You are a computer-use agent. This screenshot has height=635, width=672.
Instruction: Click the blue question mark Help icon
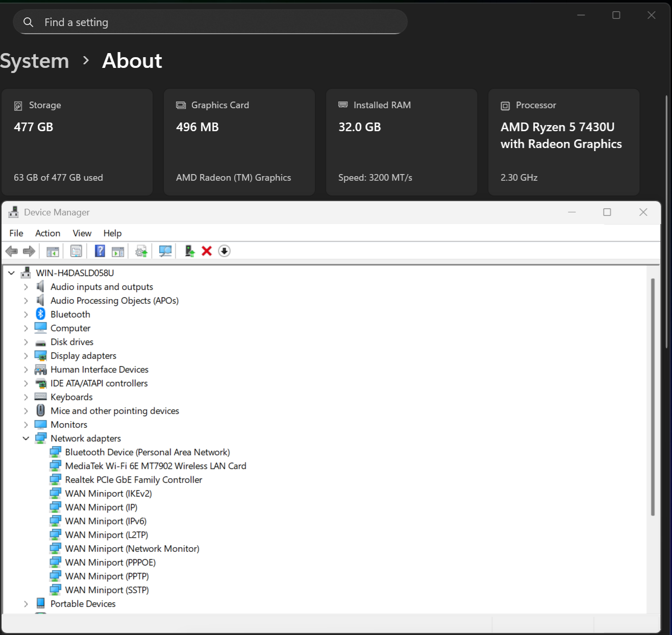pyautogui.click(x=100, y=251)
